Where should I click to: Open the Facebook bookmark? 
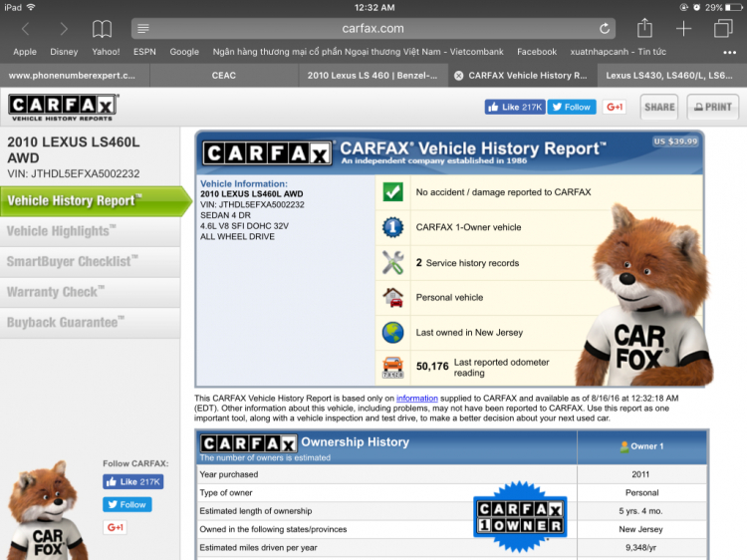pyautogui.click(x=537, y=52)
